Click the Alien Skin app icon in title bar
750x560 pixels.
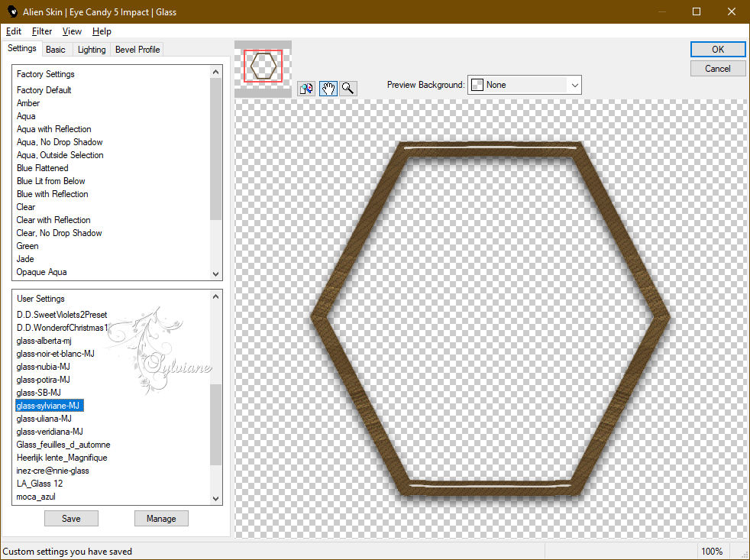coord(12,11)
